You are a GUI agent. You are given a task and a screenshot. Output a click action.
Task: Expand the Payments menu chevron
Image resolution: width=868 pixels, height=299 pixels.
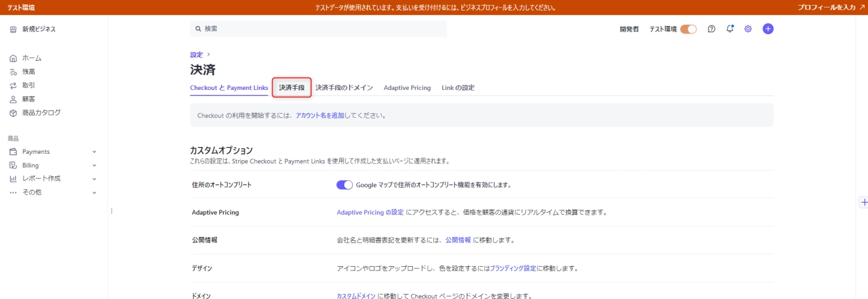[94, 152]
